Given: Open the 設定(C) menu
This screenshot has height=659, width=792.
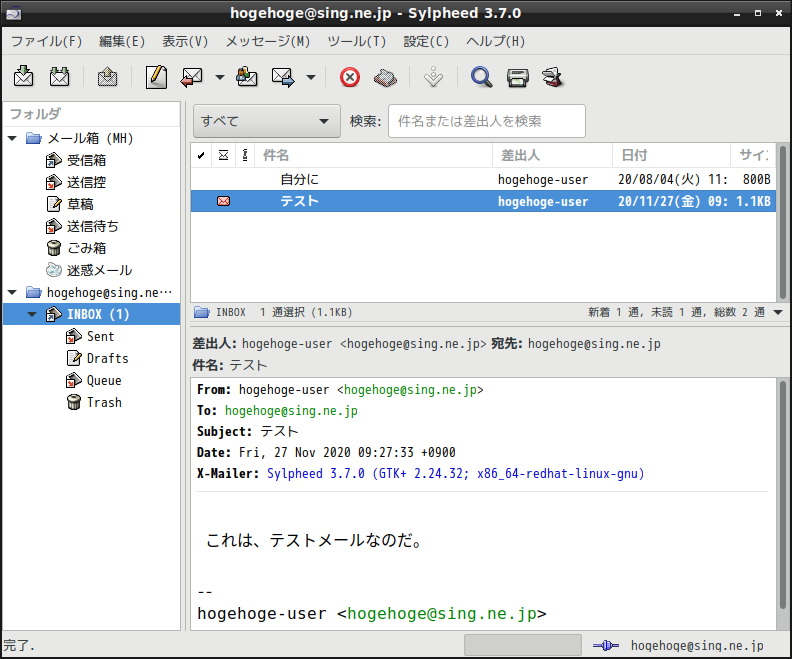Looking at the screenshot, I should point(426,41).
